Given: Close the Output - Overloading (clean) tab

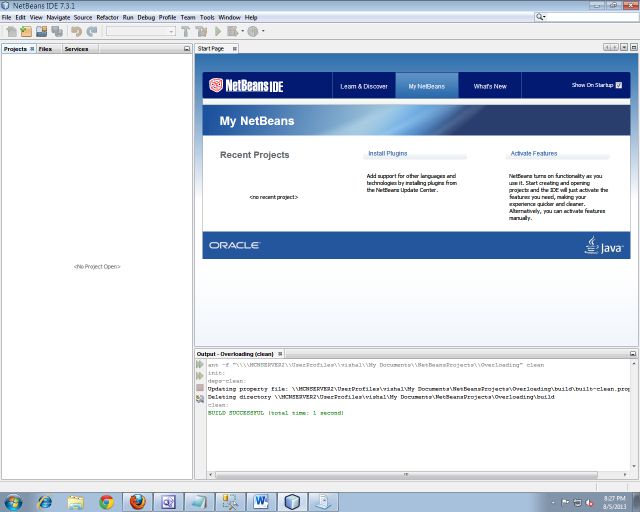Looking at the screenshot, I should 280,354.
